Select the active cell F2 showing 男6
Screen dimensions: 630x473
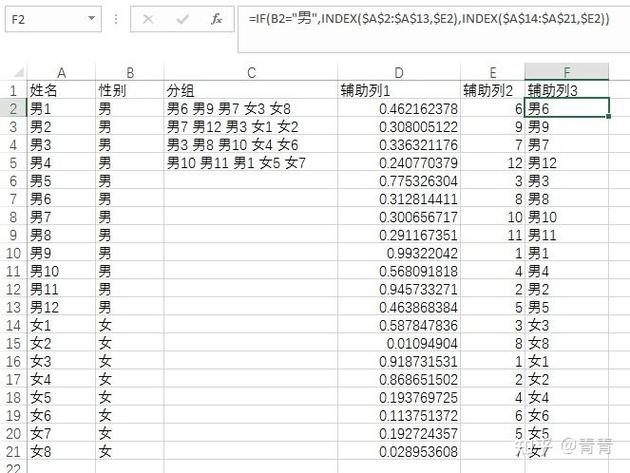(567, 109)
